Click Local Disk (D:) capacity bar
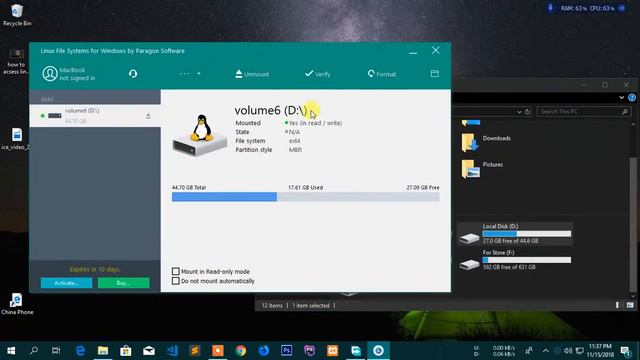 (x=527, y=233)
